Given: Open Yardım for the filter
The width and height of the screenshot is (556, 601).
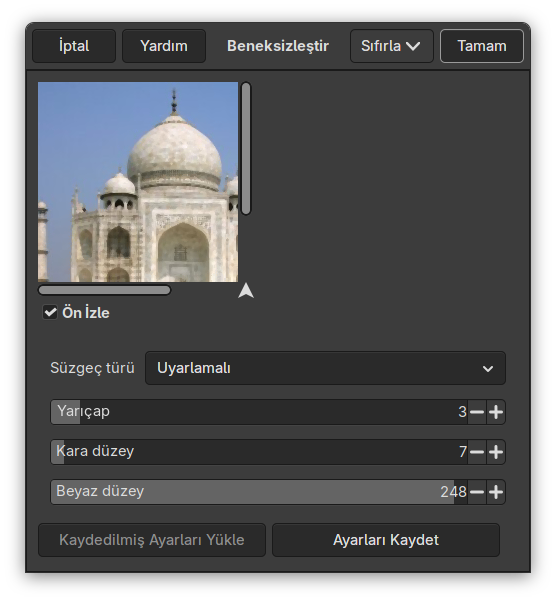Looking at the screenshot, I should coord(164,46).
